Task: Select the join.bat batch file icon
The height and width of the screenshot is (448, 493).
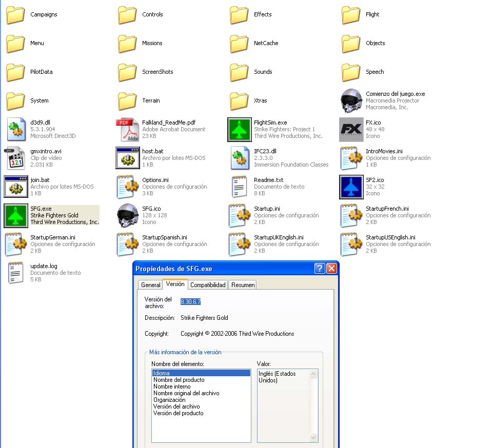Action: (x=16, y=187)
